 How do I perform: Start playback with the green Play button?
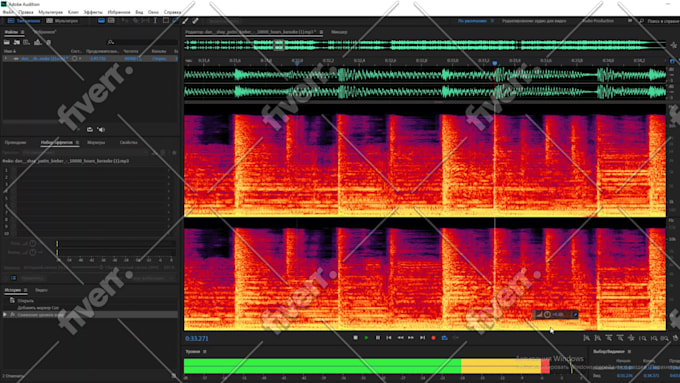(366, 337)
